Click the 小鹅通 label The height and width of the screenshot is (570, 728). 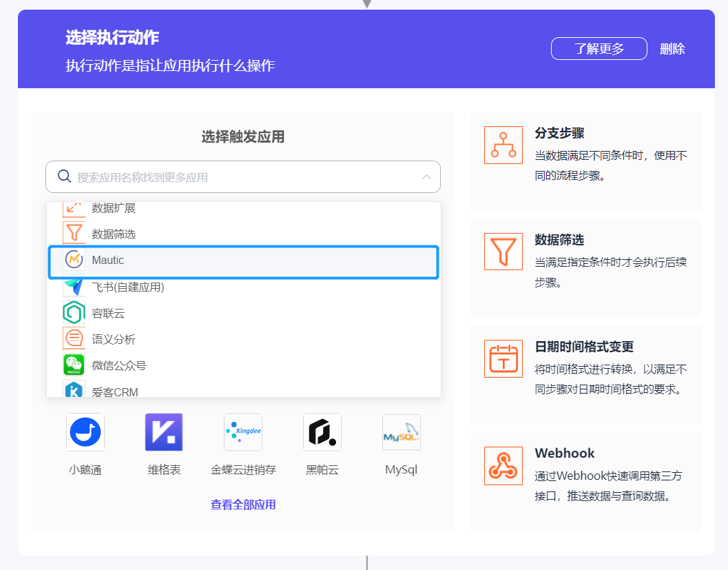[x=85, y=470]
